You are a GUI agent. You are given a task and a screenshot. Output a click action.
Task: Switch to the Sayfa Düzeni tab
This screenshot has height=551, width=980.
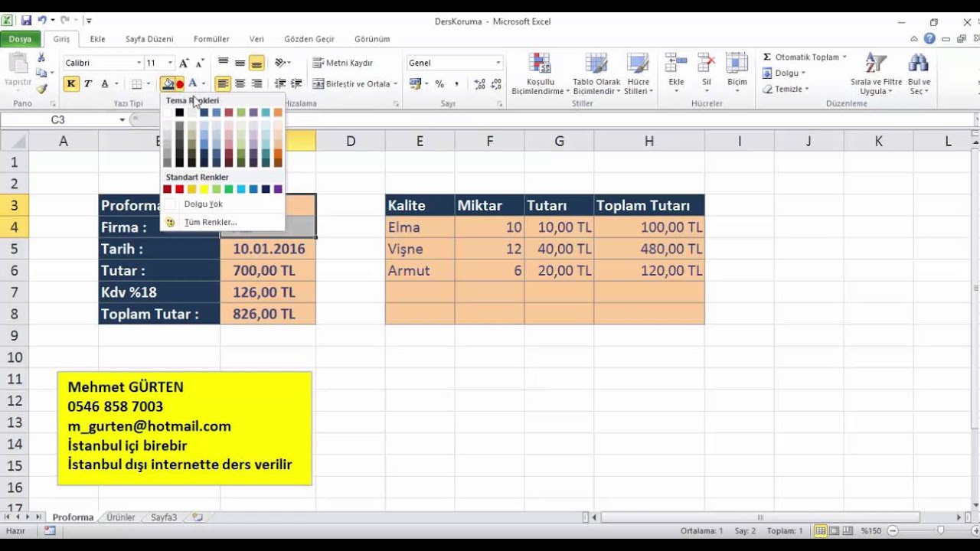(149, 39)
